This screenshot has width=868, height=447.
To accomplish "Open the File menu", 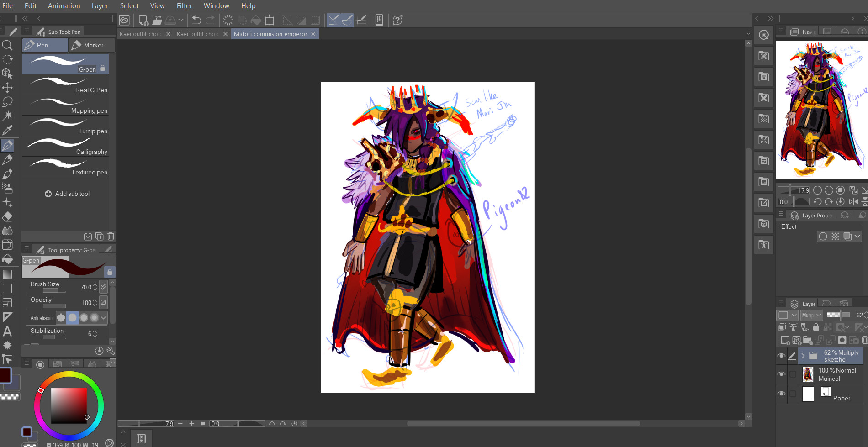I will (8, 6).
